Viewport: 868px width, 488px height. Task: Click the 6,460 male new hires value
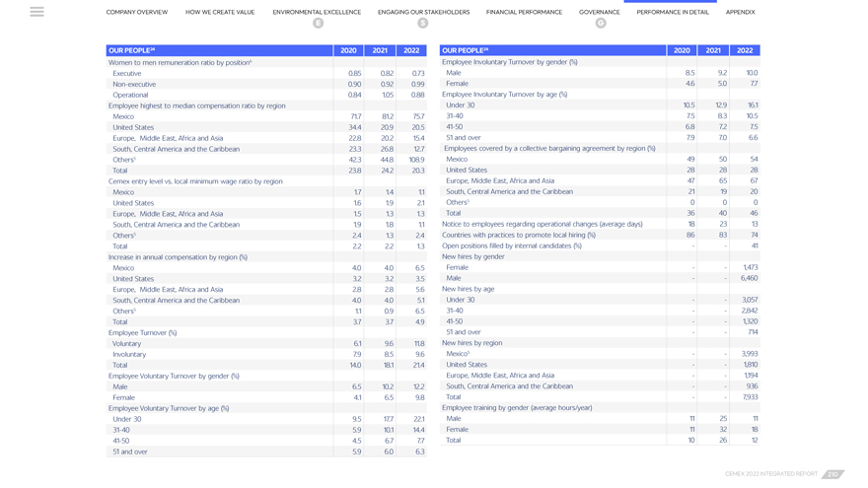(749, 278)
